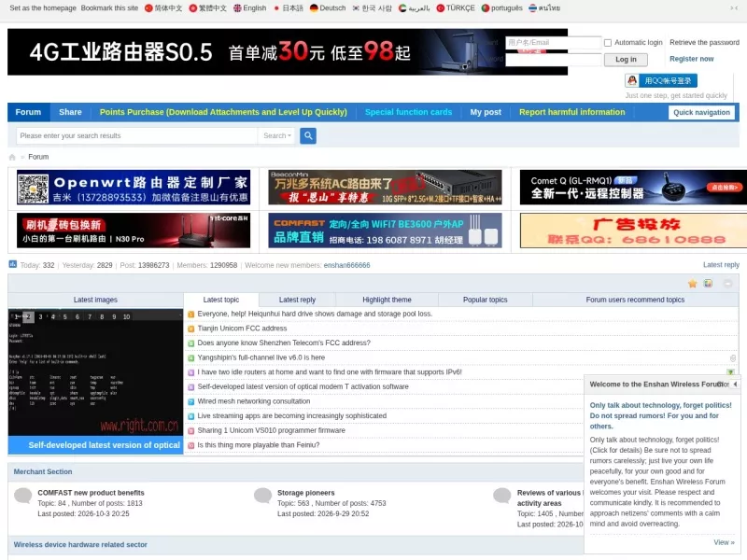
Task: Switch to Latest reply tab
Action: click(297, 300)
